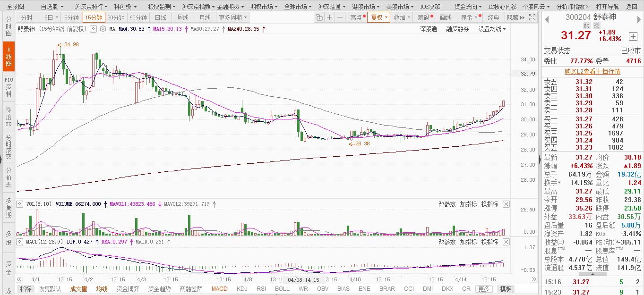644x295 pixels.
Task: Enter fullscreen chart with the expand icon
Action: tap(532, 17)
